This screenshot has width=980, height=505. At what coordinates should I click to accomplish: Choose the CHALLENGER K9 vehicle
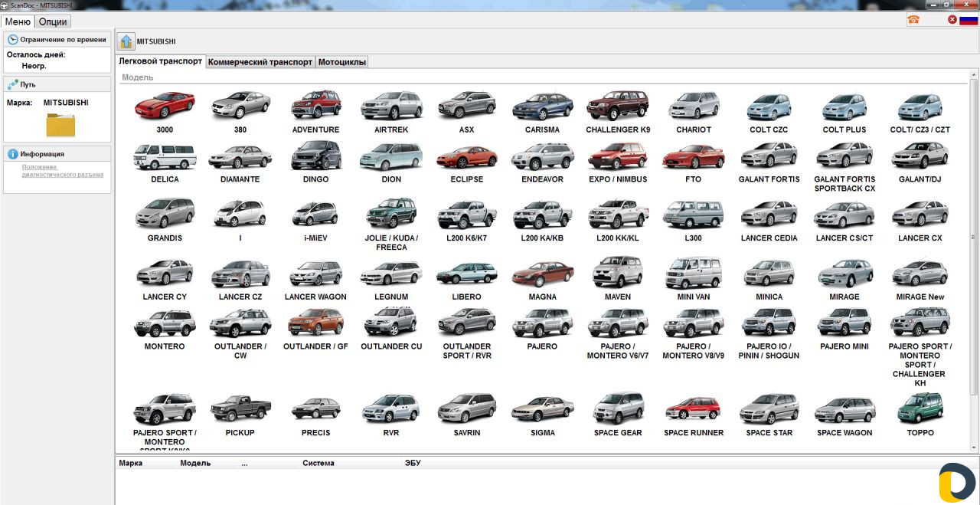[x=618, y=106]
